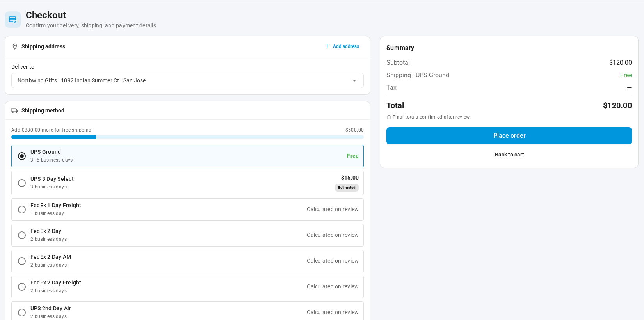This screenshot has height=320, width=644.
Task: Click the info icon beside Final totals note
Action: (x=389, y=117)
